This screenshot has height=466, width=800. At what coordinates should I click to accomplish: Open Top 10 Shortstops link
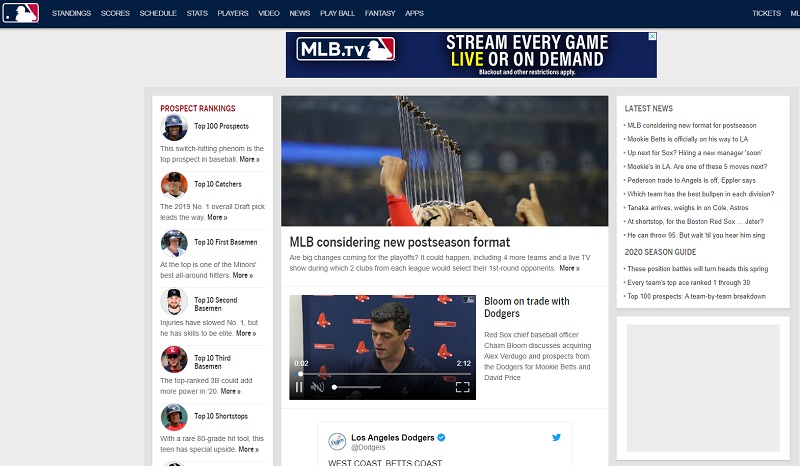coord(221,416)
